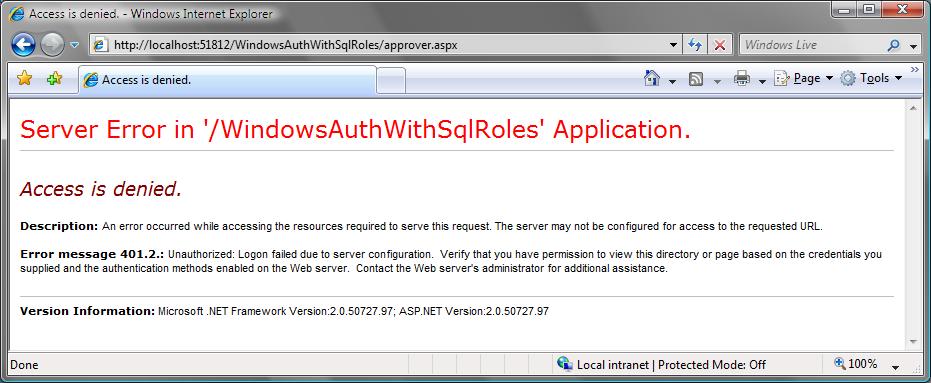Click the scrollbar up arrow
931x383 pixels.
[x=913, y=108]
